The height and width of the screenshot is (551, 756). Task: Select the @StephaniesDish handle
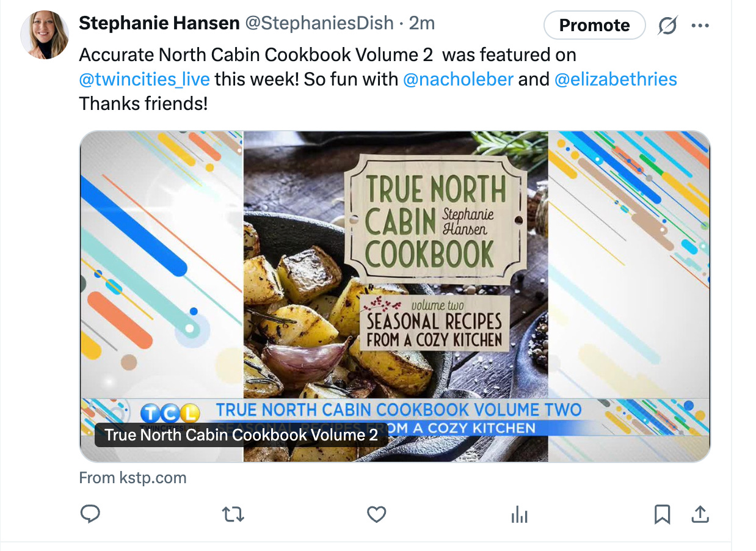tap(319, 23)
